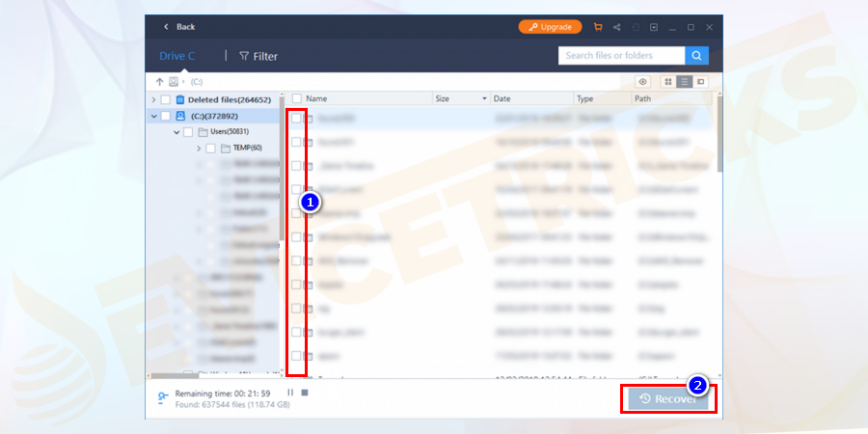Click the trash icon beside Deleted files
The width and height of the screenshot is (868, 434).
tap(180, 100)
